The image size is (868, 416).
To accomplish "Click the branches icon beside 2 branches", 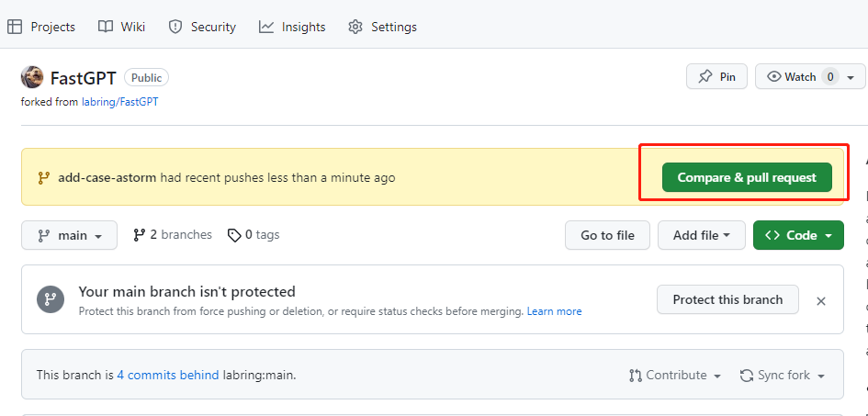I will [x=139, y=235].
